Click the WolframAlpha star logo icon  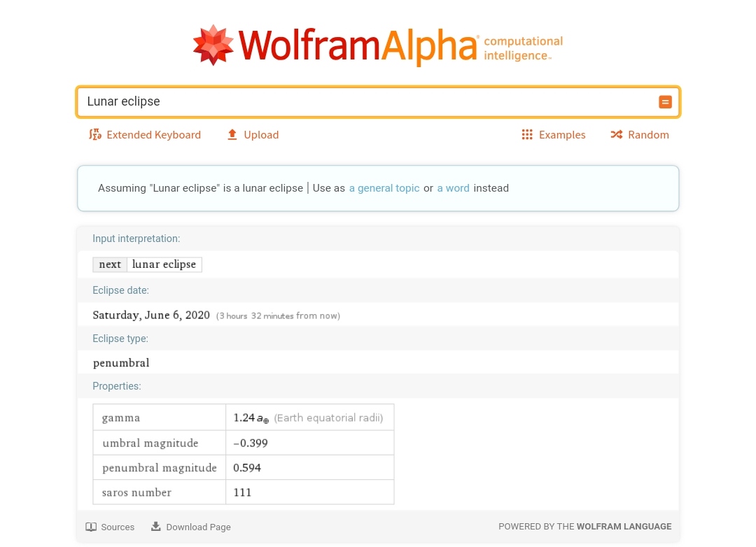coord(213,45)
